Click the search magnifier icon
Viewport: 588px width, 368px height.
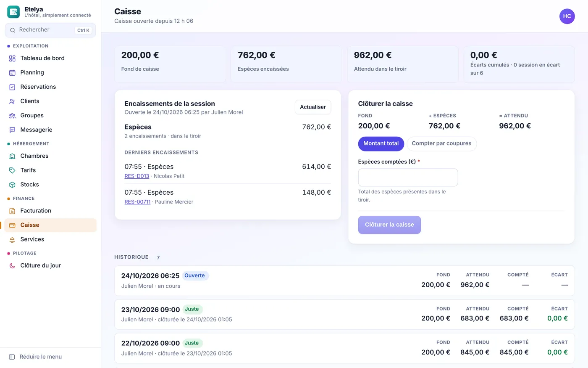pyautogui.click(x=13, y=30)
